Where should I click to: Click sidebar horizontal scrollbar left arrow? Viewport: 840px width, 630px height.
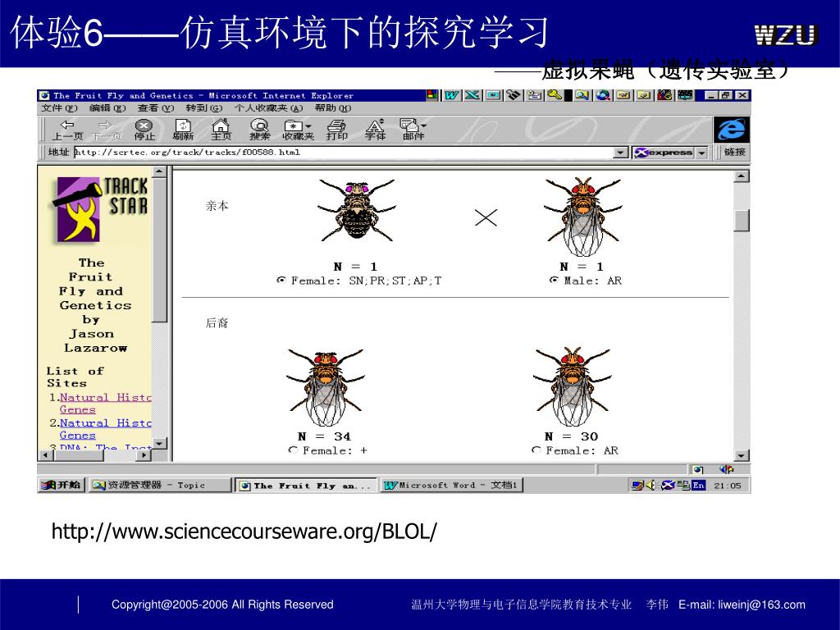pyautogui.click(x=46, y=455)
